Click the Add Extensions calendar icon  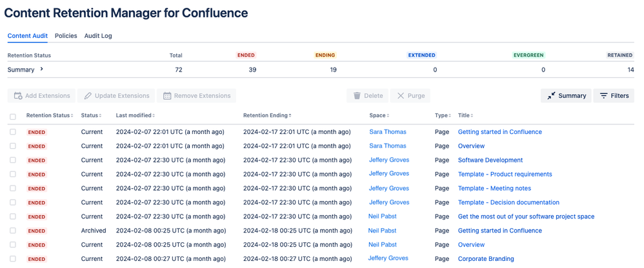point(17,96)
